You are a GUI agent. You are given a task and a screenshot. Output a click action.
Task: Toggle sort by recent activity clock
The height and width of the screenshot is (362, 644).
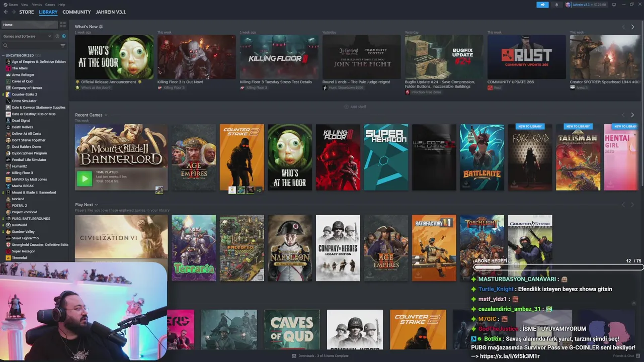tap(57, 36)
